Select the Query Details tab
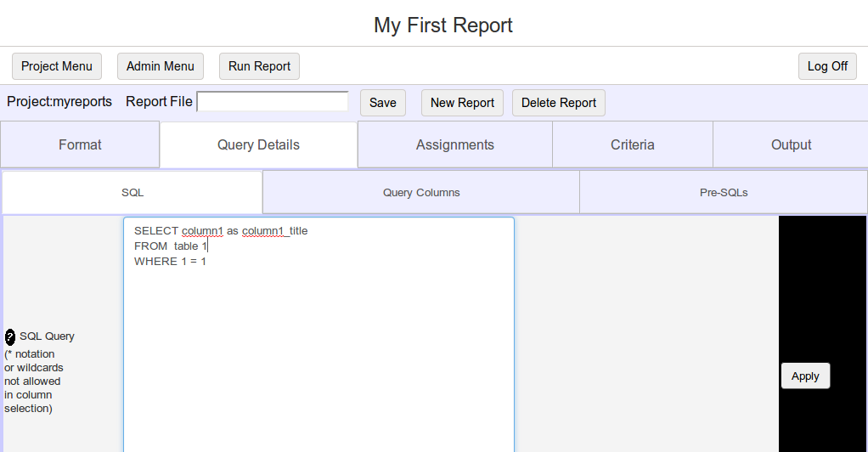This screenshot has width=868, height=452. [258, 144]
